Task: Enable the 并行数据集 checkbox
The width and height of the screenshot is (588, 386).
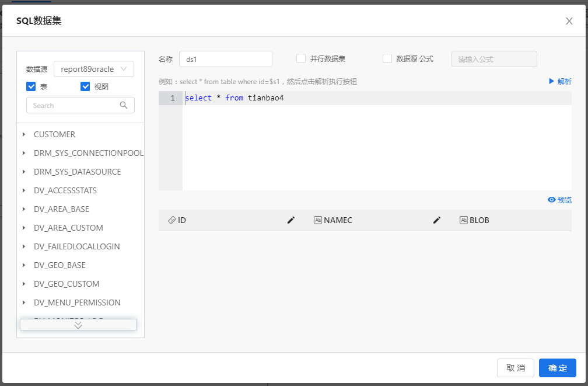Action: [x=301, y=58]
